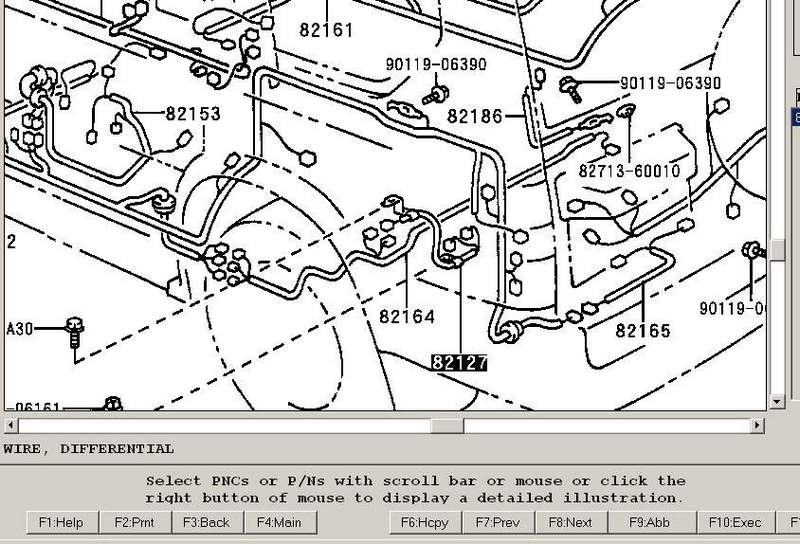Click part number 82713-60010
The width and height of the screenshot is (800, 544).
click(x=629, y=171)
